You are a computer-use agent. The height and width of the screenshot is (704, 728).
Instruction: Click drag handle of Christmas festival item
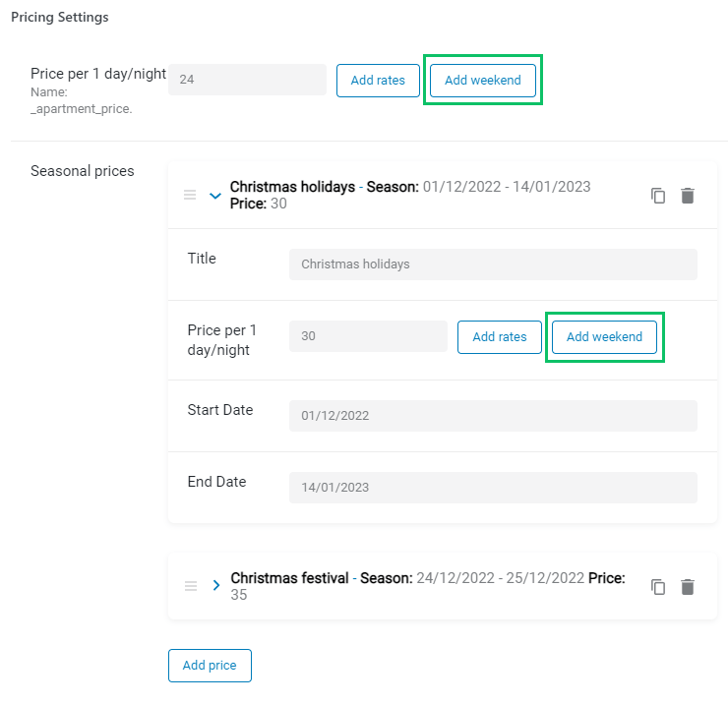191,586
